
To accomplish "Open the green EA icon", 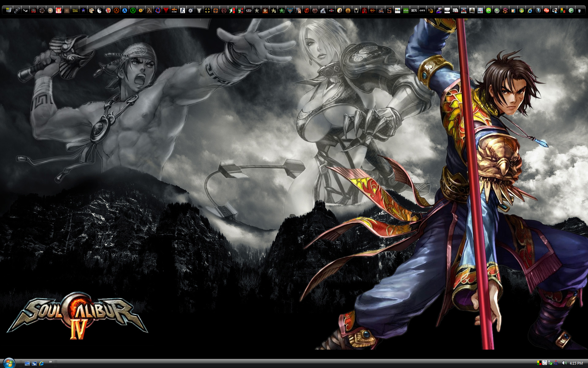I will [488, 10].
